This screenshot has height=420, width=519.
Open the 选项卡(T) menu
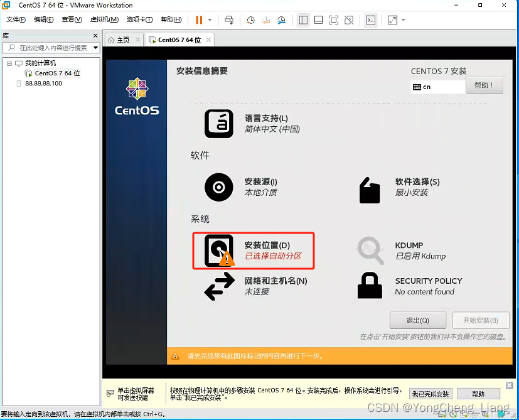click(139, 19)
